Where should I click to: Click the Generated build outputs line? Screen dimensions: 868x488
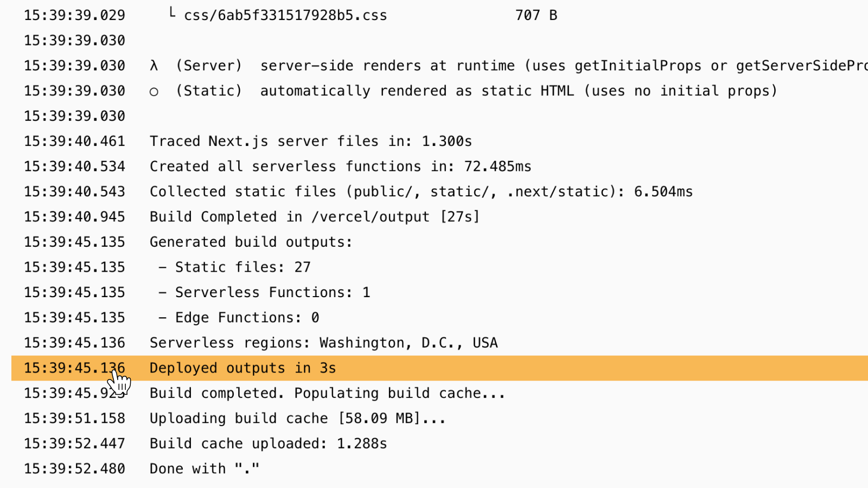[x=251, y=242]
